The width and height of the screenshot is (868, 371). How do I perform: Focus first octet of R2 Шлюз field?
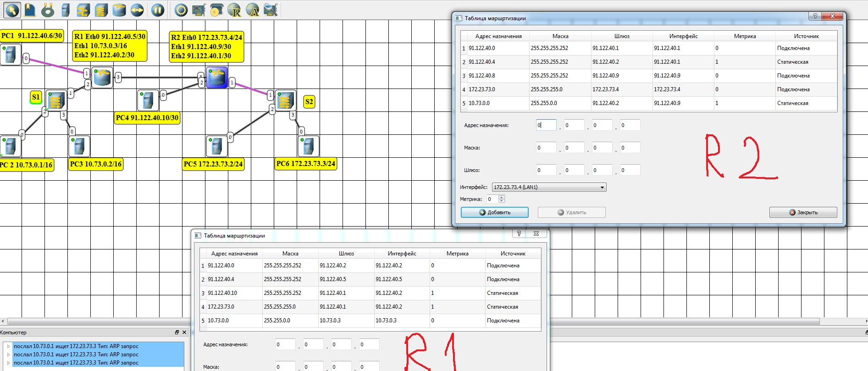pos(546,170)
